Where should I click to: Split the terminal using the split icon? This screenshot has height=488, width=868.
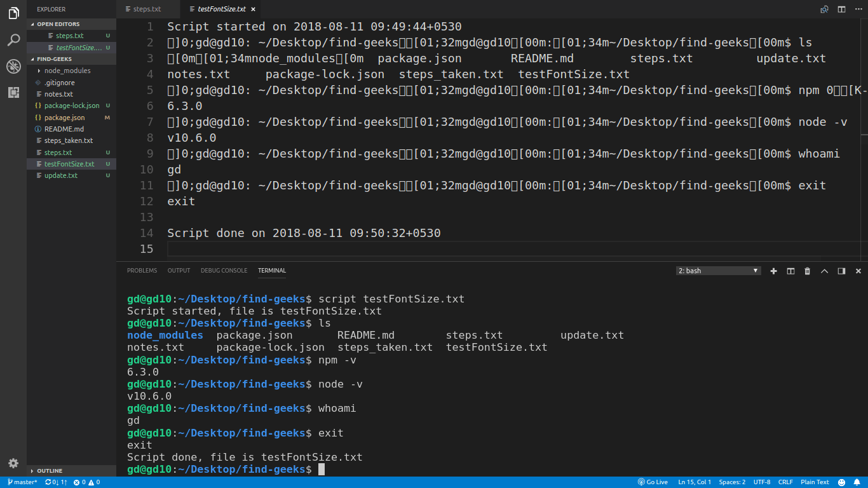[x=790, y=271]
